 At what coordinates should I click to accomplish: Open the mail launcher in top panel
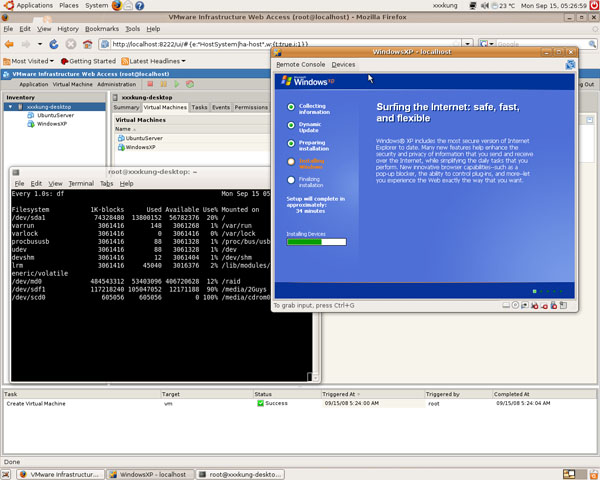[129, 5]
